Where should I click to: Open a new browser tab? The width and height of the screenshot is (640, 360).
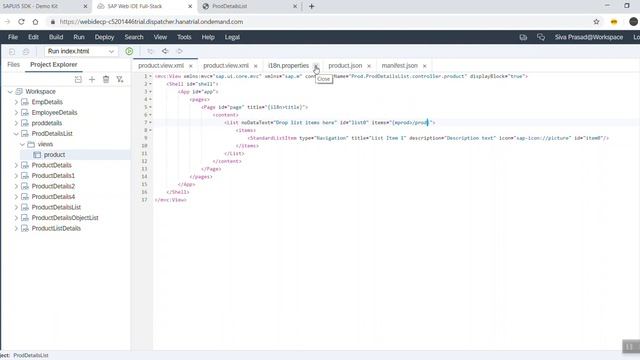311,6
